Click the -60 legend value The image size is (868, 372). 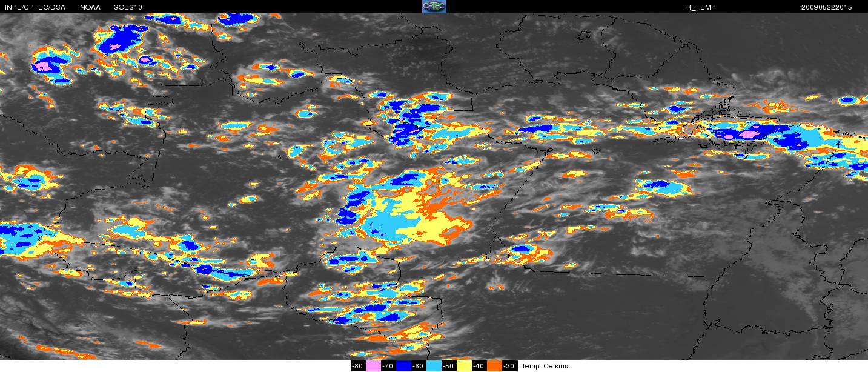tap(419, 366)
